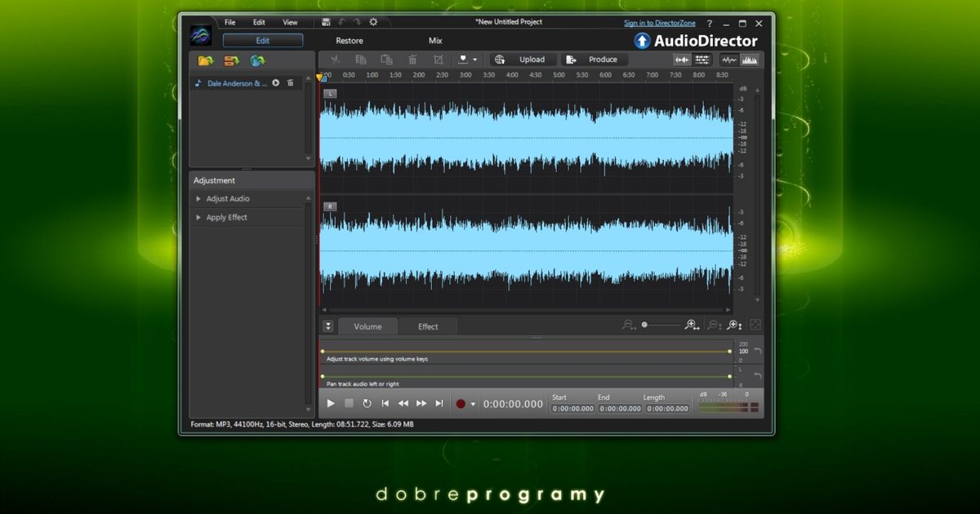Click the volume envelope start keyframe point
Image resolution: width=980 pixels, height=514 pixels.
pos(323,352)
